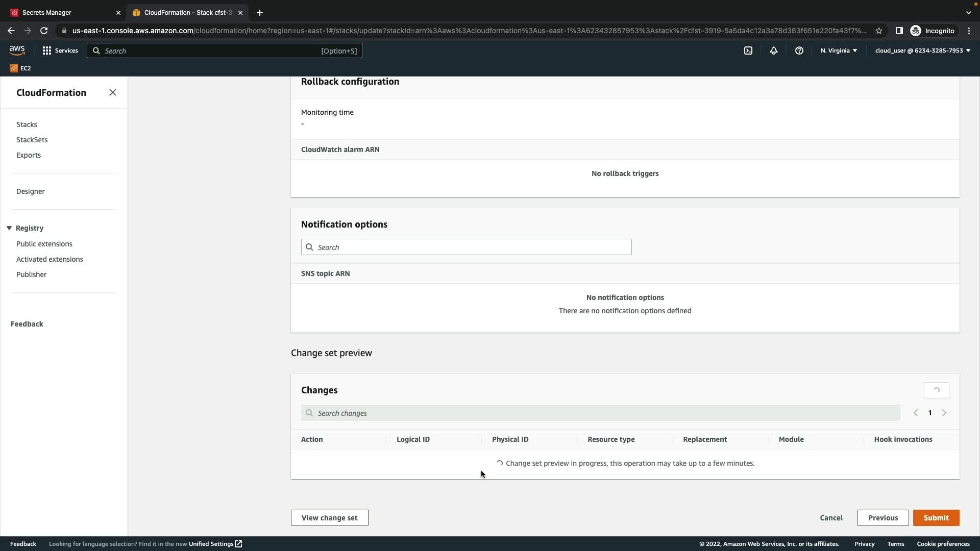Refresh the Changes table
The height and width of the screenshot is (551, 980).
click(x=936, y=390)
